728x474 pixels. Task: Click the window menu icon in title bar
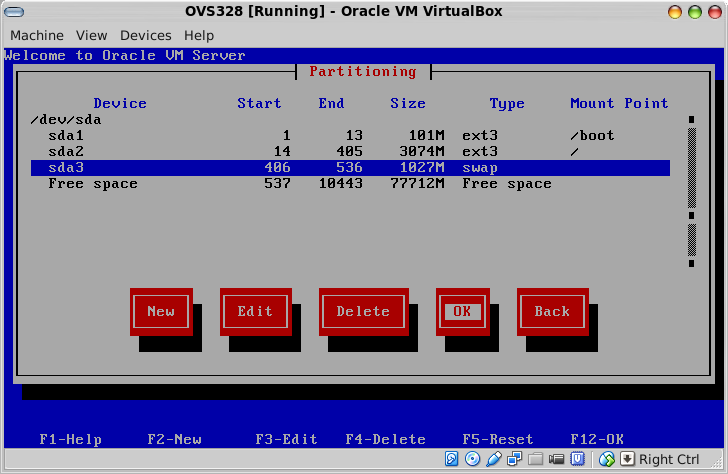click(13, 11)
